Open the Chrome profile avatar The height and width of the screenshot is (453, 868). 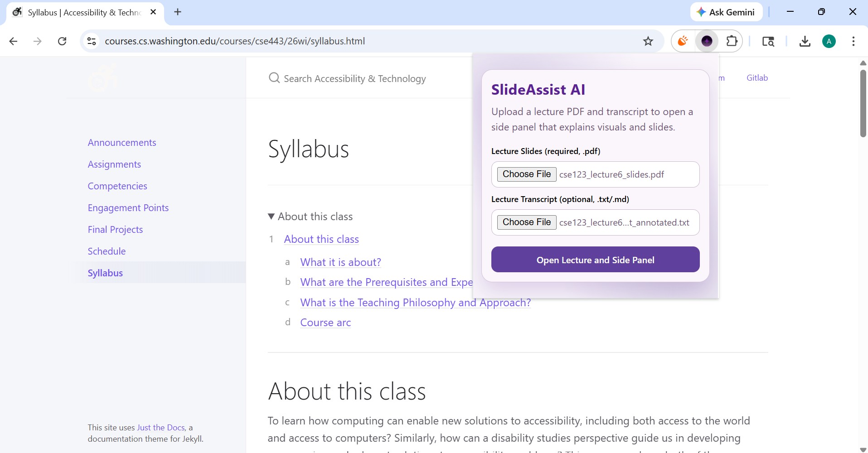829,41
